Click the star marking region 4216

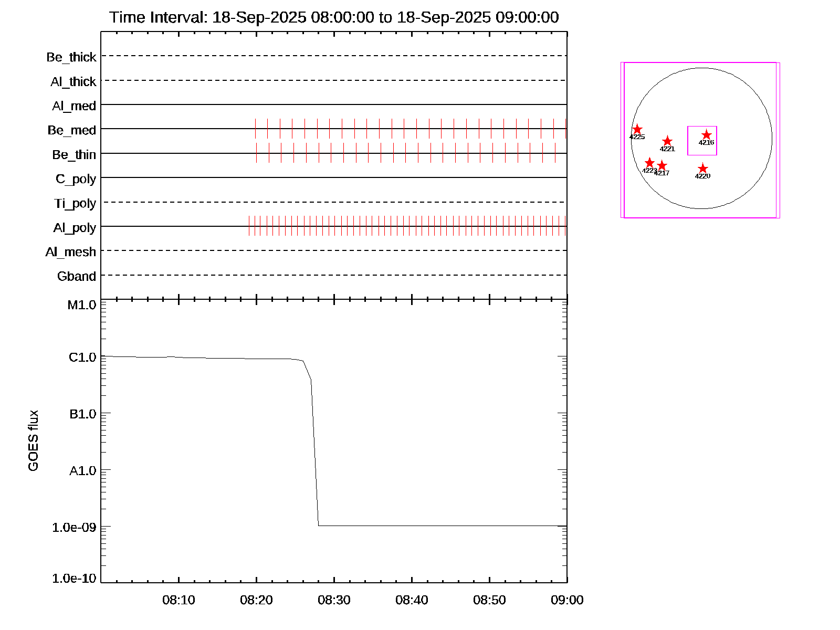[706, 135]
